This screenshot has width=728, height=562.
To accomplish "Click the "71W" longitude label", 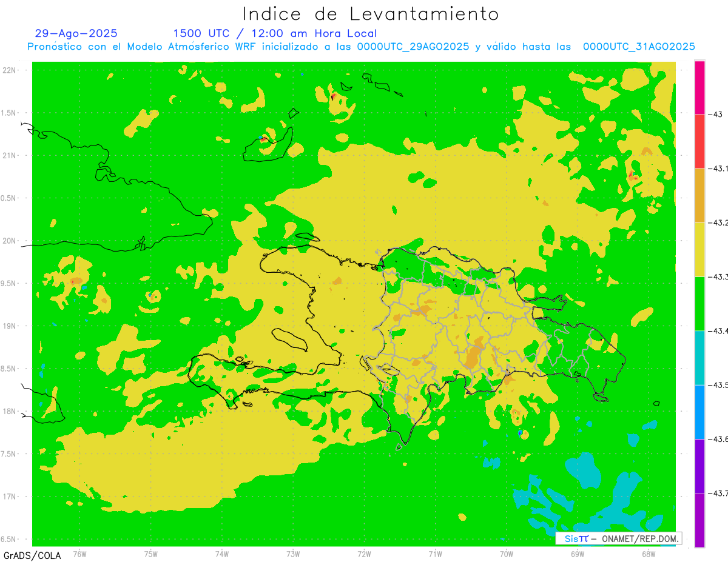I will click(x=435, y=553).
